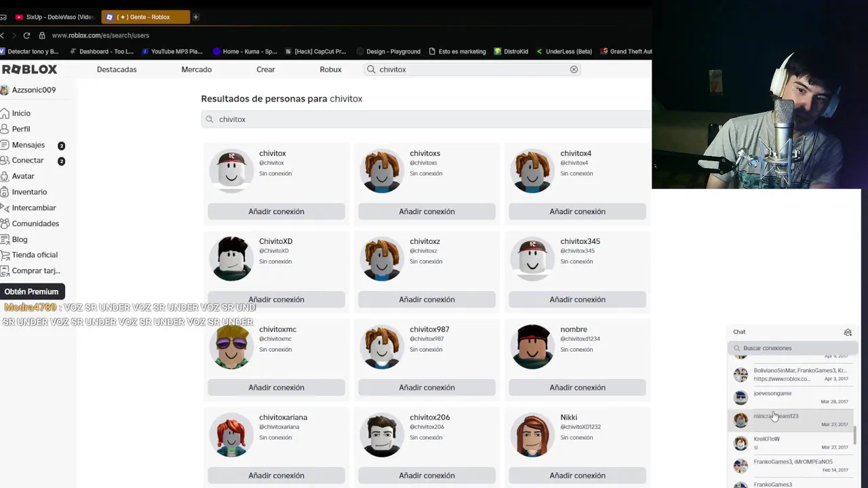Open Inicio home icon in sidebar
The width and height of the screenshot is (868, 488).
(x=5, y=113)
